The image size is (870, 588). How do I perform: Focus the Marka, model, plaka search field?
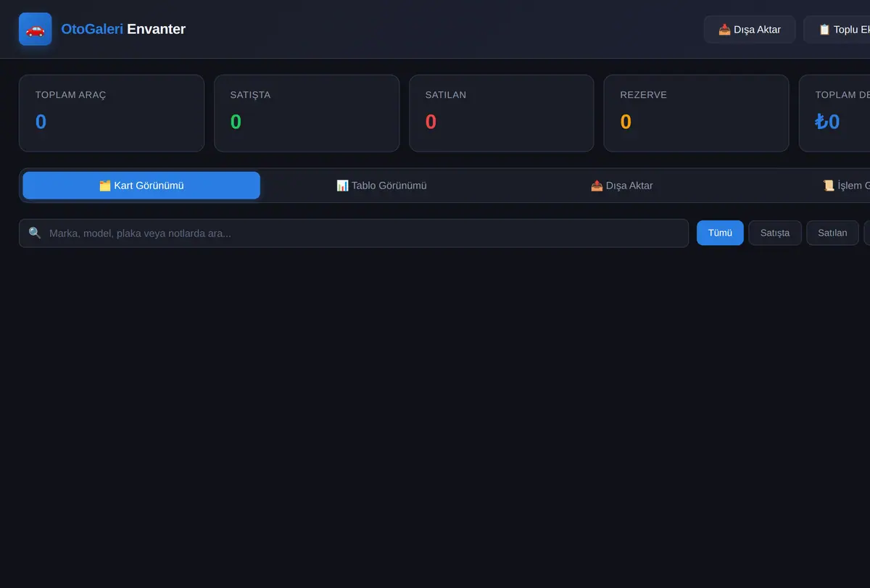point(354,233)
